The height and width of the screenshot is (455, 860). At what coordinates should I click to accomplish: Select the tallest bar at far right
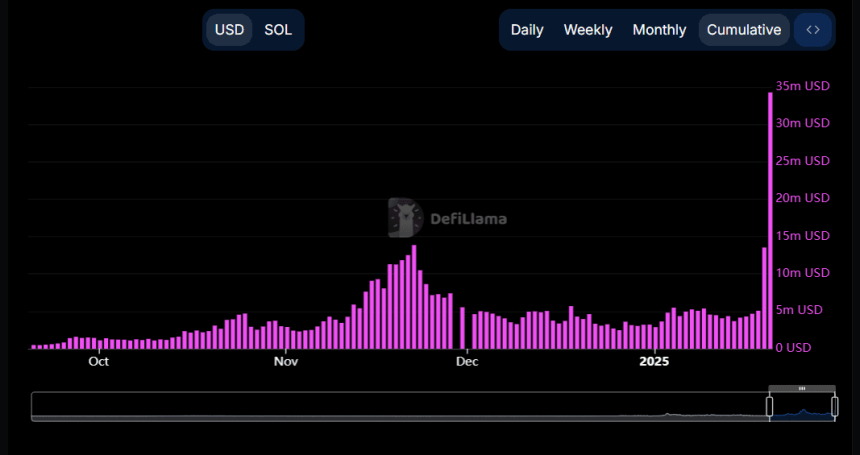coord(770,220)
